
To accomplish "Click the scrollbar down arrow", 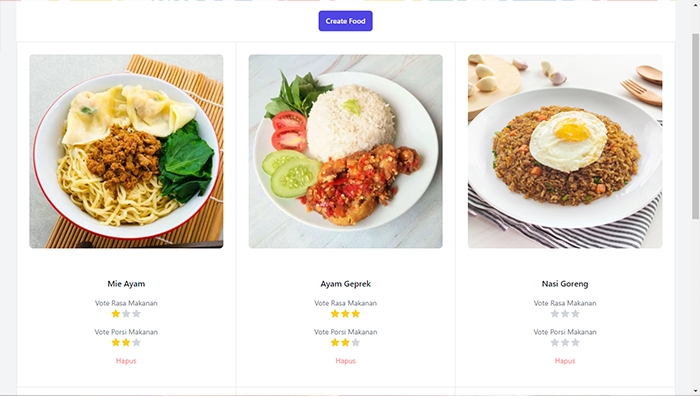I will coord(696,392).
